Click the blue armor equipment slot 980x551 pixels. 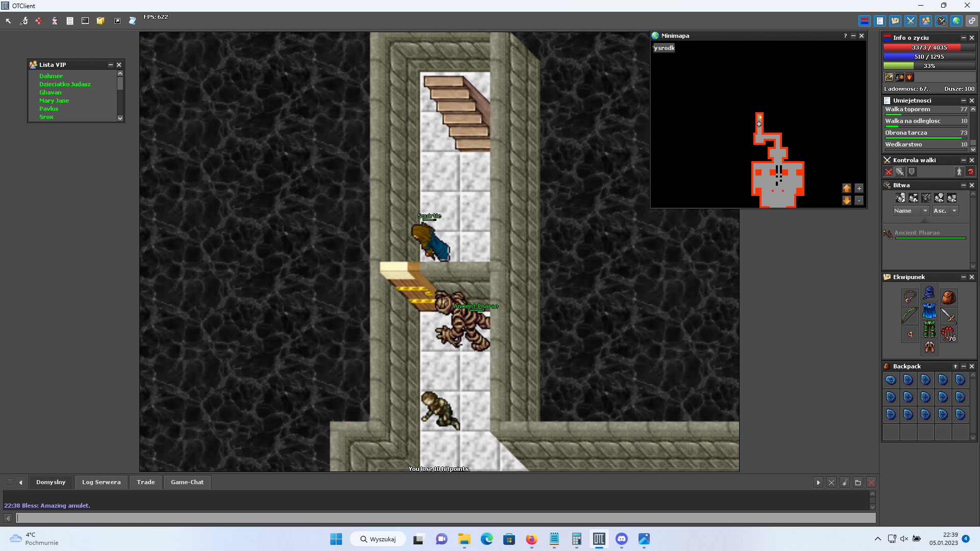929,311
